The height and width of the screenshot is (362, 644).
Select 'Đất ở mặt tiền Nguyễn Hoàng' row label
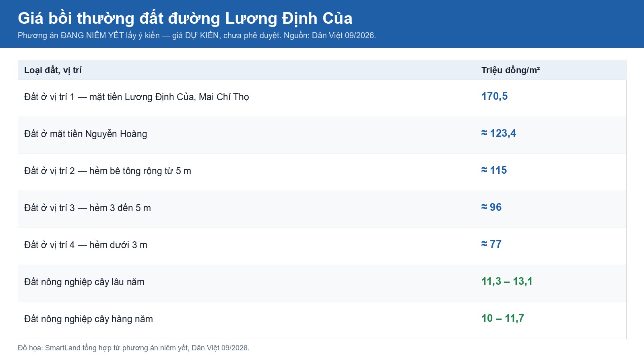coord(86,134)
